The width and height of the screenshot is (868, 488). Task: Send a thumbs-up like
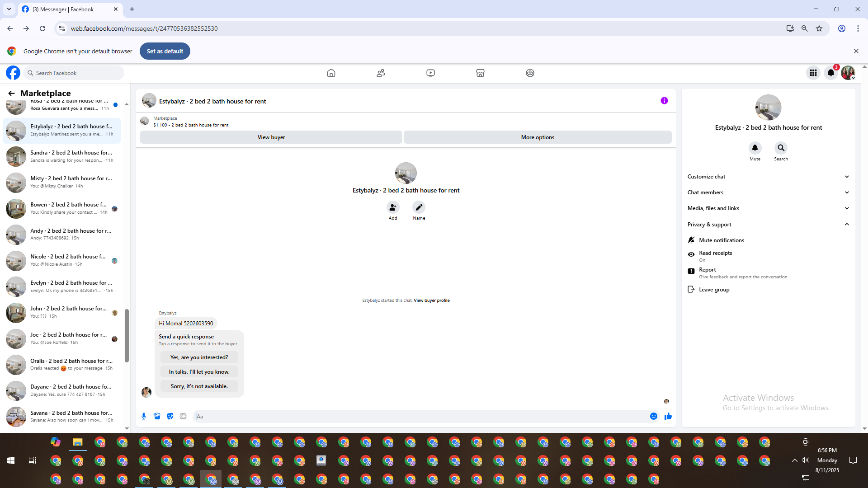pyautogui.click(x=668, y=416)
